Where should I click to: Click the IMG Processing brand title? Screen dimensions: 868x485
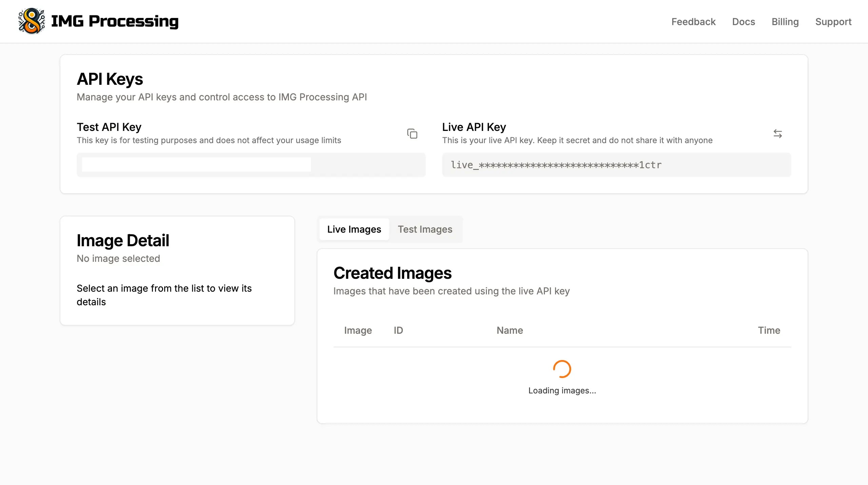(x=115, y=21)
